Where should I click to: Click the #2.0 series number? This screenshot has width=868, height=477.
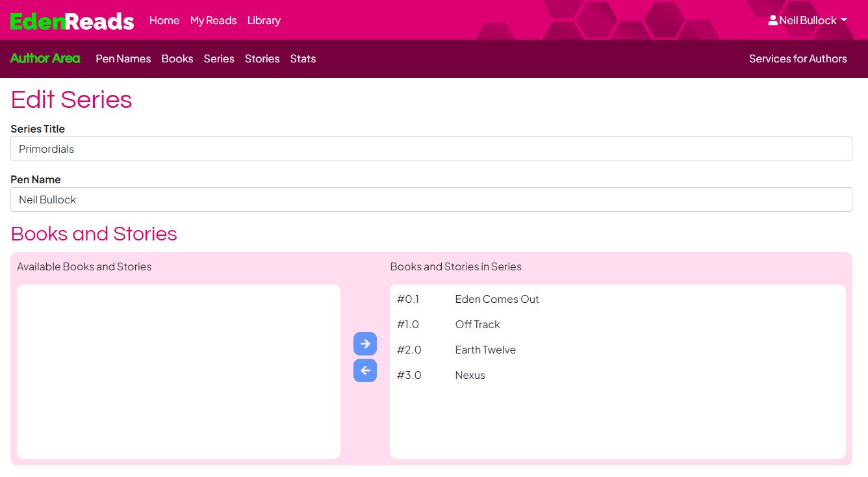tap(409, 350)
